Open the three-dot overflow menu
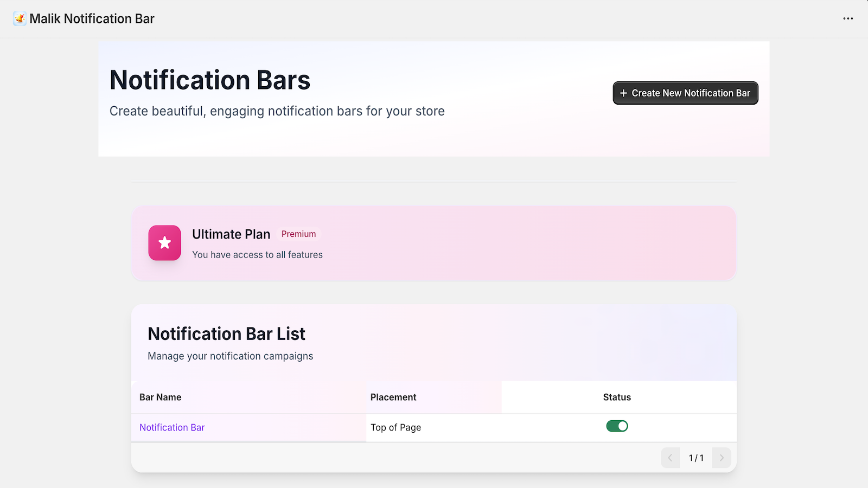 pyautogui.click(x=847, y=18)
